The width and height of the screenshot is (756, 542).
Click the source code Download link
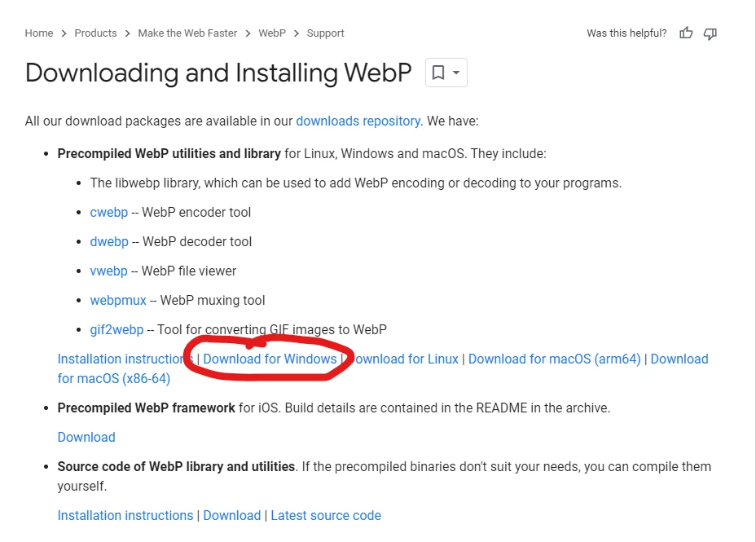pos(232,515)
